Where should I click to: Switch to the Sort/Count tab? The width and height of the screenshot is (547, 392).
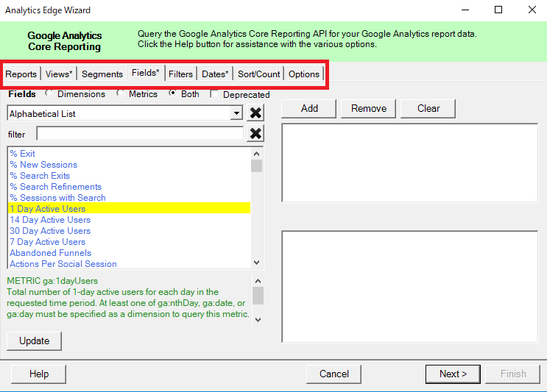click(x=259, y=74)
